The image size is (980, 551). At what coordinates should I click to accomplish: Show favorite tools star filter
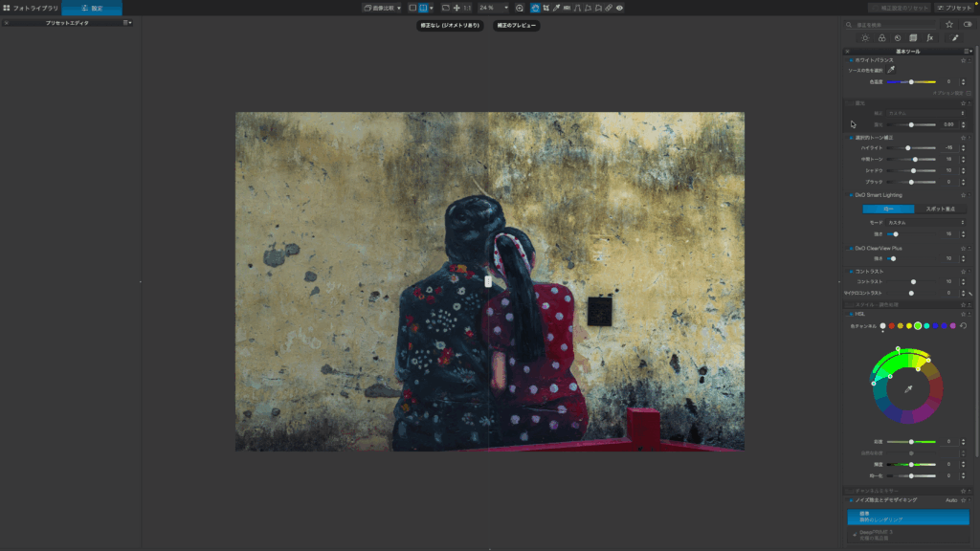949,24
